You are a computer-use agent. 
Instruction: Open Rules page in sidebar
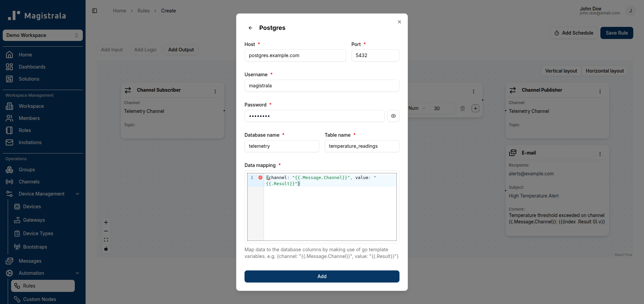(x=43, y=286)
